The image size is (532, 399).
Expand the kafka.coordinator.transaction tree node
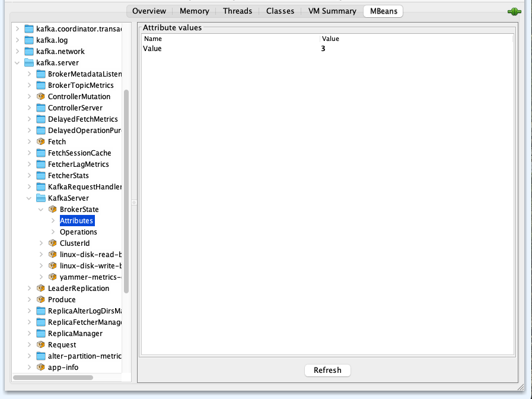[17, 29]
